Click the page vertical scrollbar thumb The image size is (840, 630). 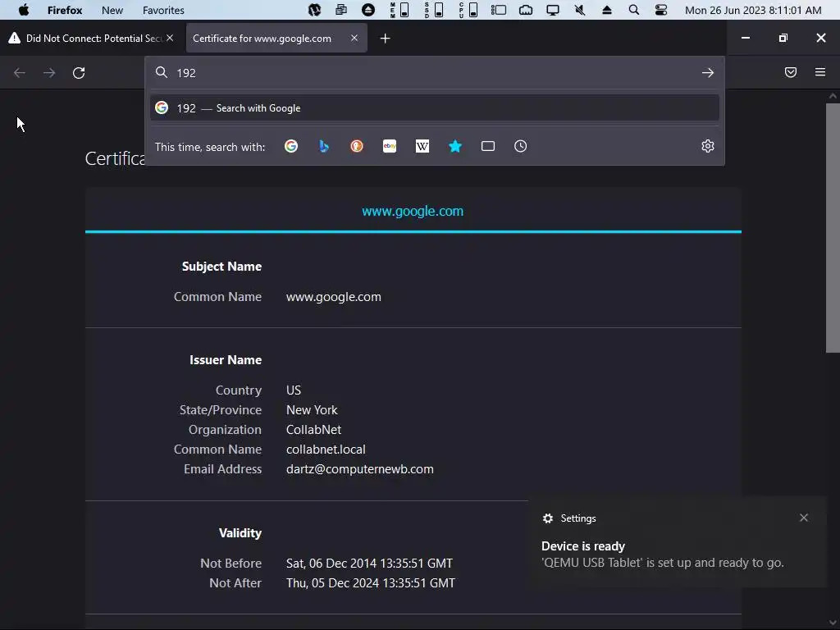(832, 228)
